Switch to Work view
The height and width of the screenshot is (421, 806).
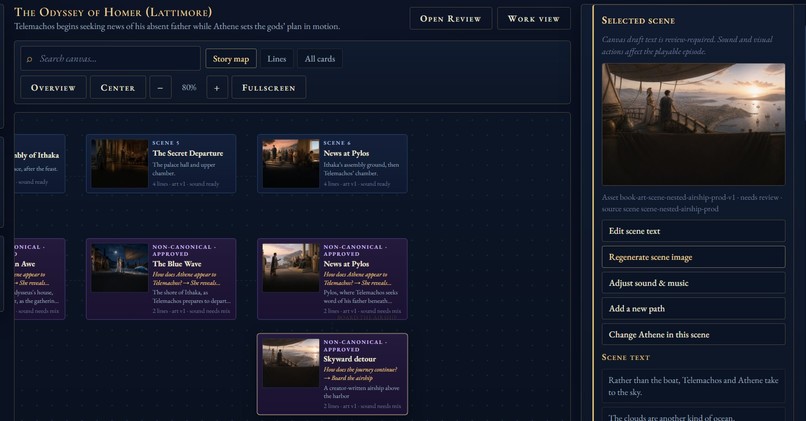click(x=534, y=19)
